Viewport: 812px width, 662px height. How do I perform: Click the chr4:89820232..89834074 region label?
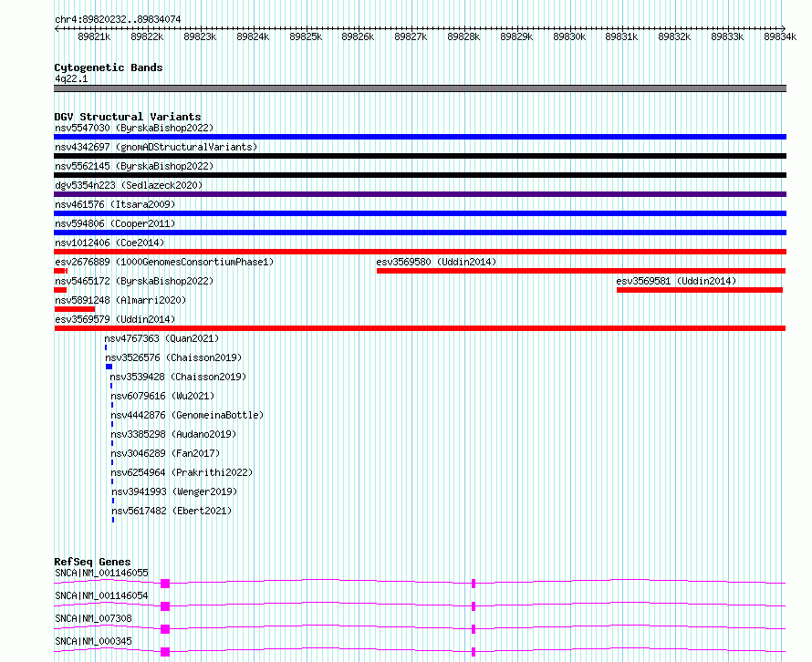click(118, 19)
